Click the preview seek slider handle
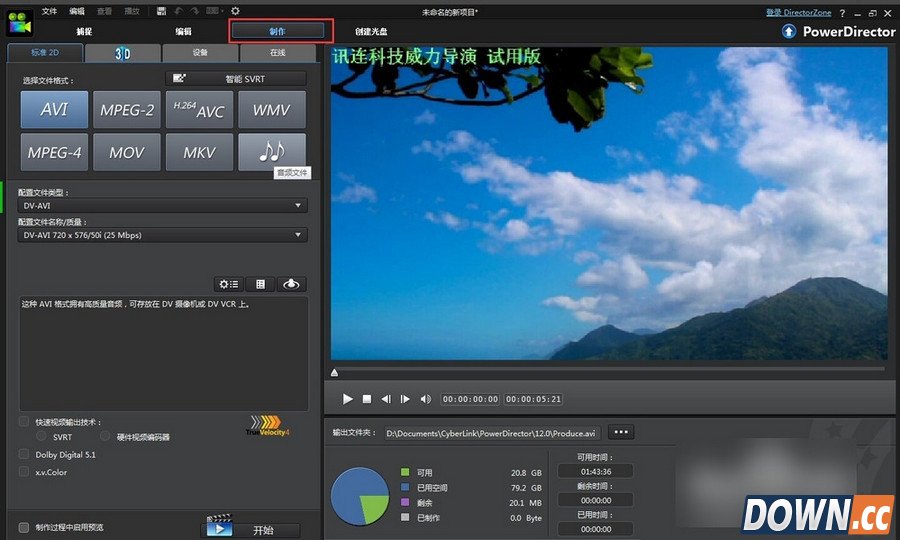 (x=334, y=373)
